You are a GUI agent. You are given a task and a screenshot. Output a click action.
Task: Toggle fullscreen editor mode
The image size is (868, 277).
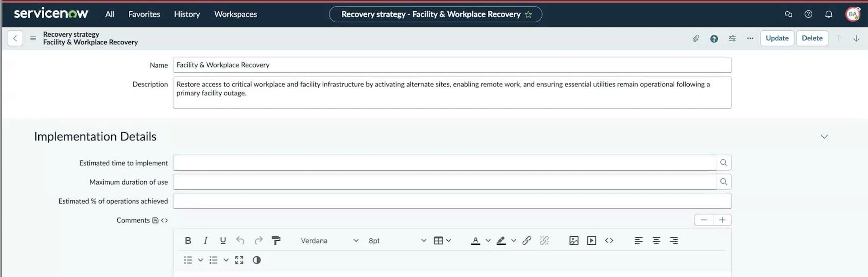[x=239, y=260]
